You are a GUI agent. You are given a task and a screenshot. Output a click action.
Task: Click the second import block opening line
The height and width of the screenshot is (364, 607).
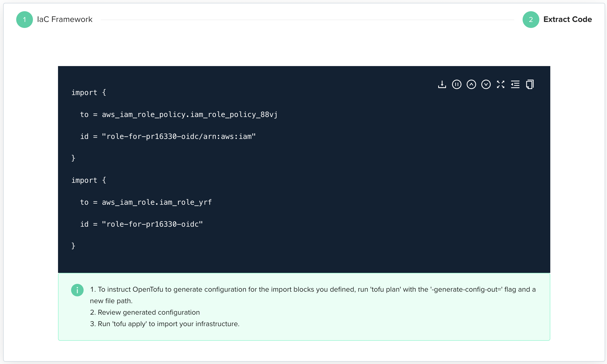(x=89, y=180)
